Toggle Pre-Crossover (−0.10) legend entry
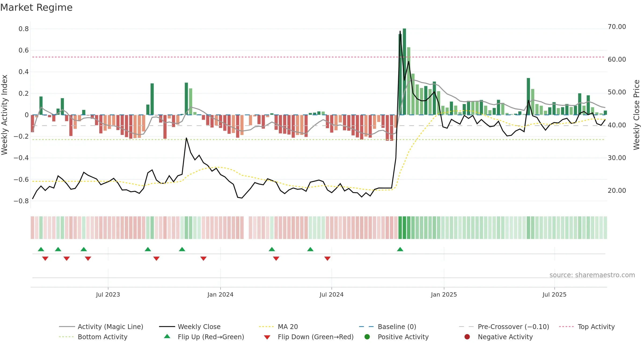This screenshot has width=644, height=362. pyautogui.click(x=504, y=327)
